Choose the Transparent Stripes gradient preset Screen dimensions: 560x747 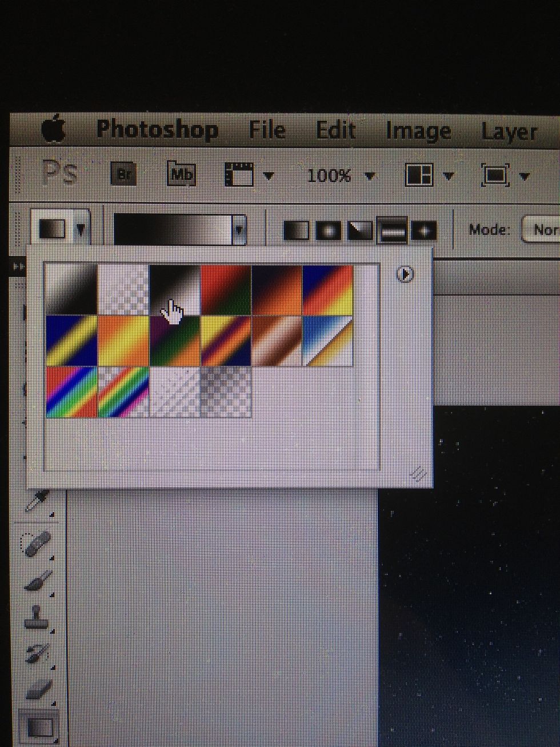click(175, 392)
